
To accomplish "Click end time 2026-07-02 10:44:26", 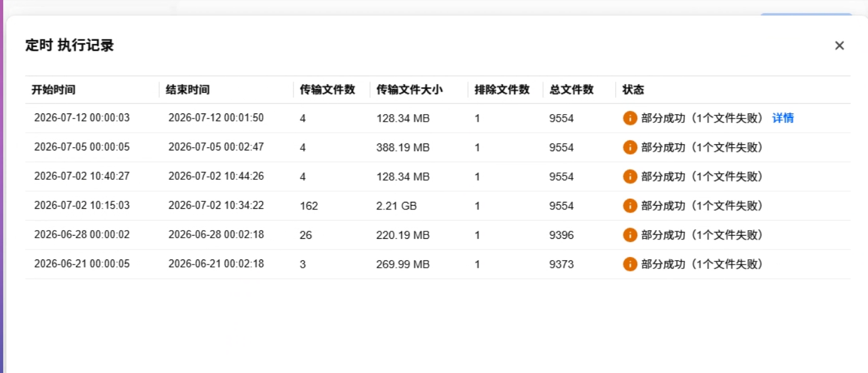I will [216, 176].
